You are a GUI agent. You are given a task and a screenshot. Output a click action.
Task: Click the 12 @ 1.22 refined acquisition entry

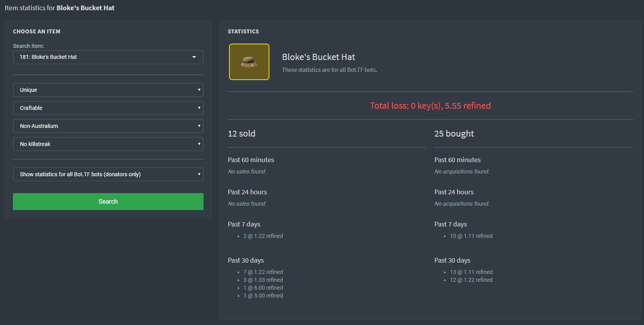click(x=471, y=280)
